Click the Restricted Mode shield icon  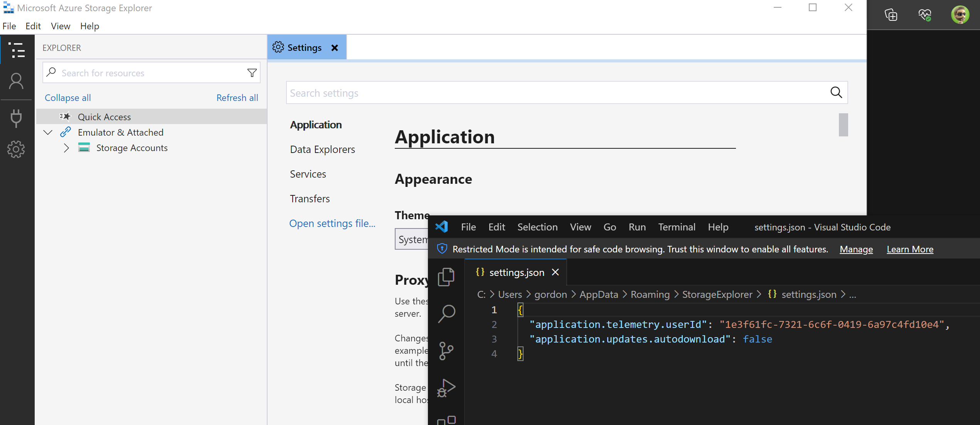point(441,249)
